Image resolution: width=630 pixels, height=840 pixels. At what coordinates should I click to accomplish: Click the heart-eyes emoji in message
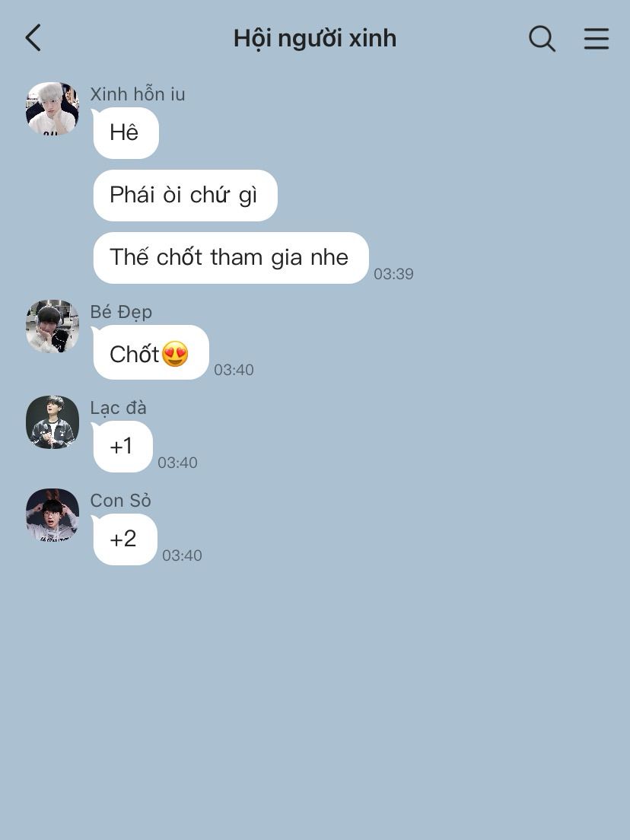tap(175, 354)
